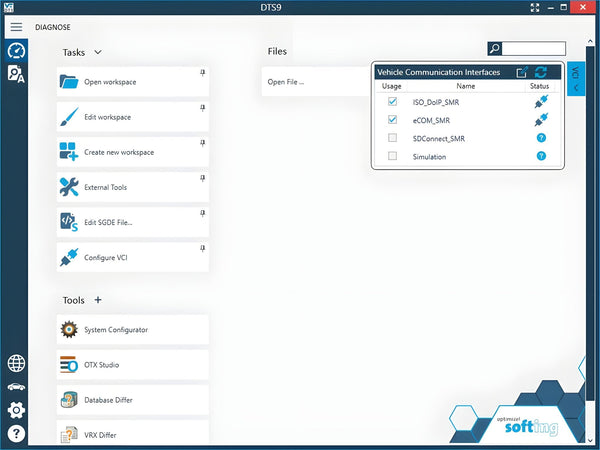This screenshot has width=600, height=450.
Task: Click the magnifier search icon
Action: pyautogui.click(x=494, y=48)
